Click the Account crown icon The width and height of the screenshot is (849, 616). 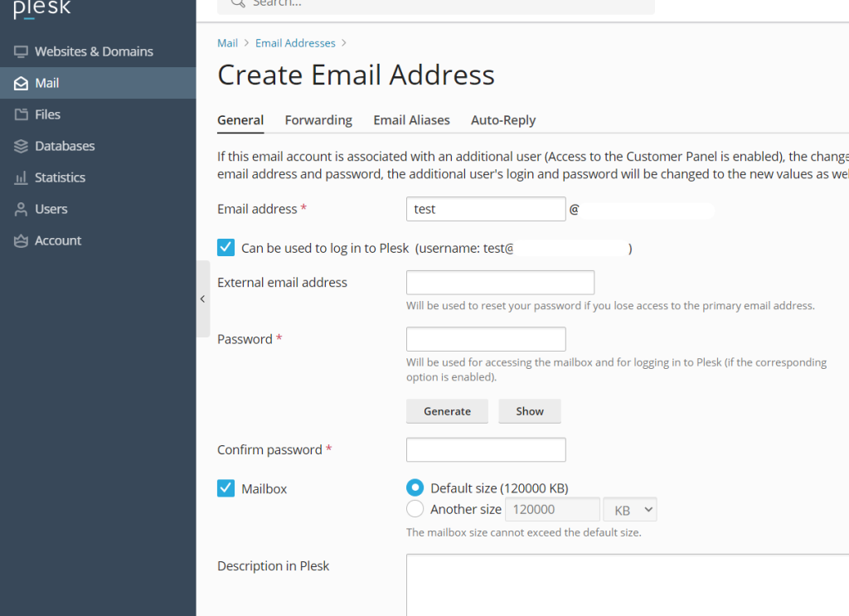21,240
